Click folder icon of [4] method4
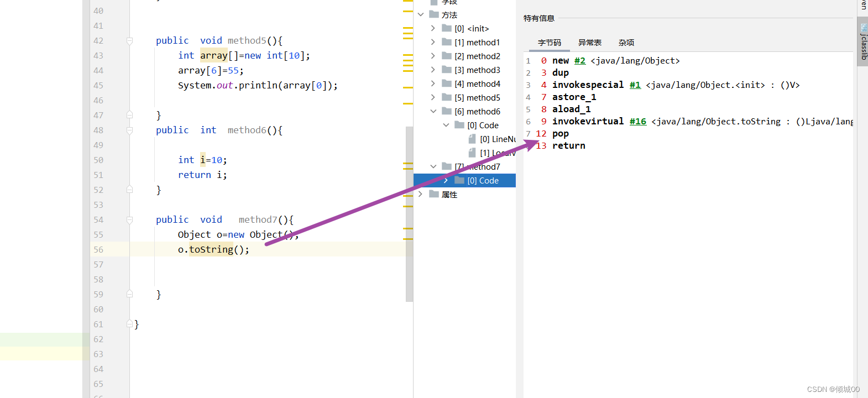Image resolution: width=868 pixels, height=398 pixels. (447, 83)
